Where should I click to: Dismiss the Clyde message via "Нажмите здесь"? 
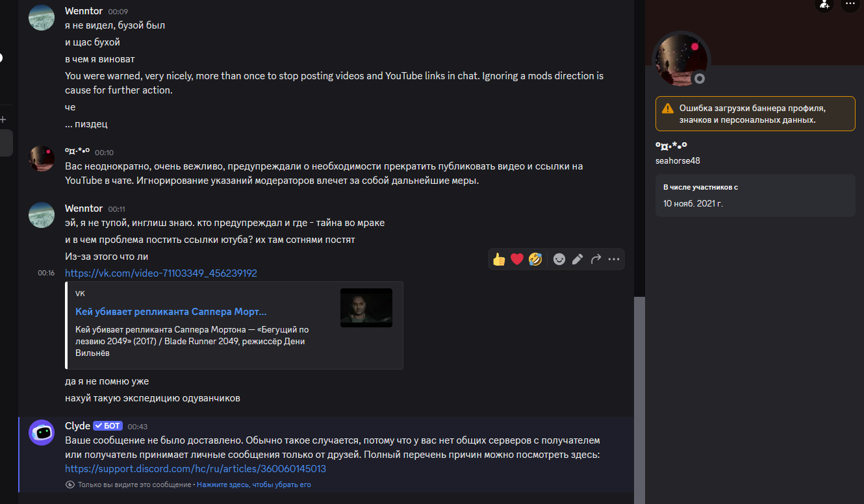pyautogui.click(x=254, y=485)
